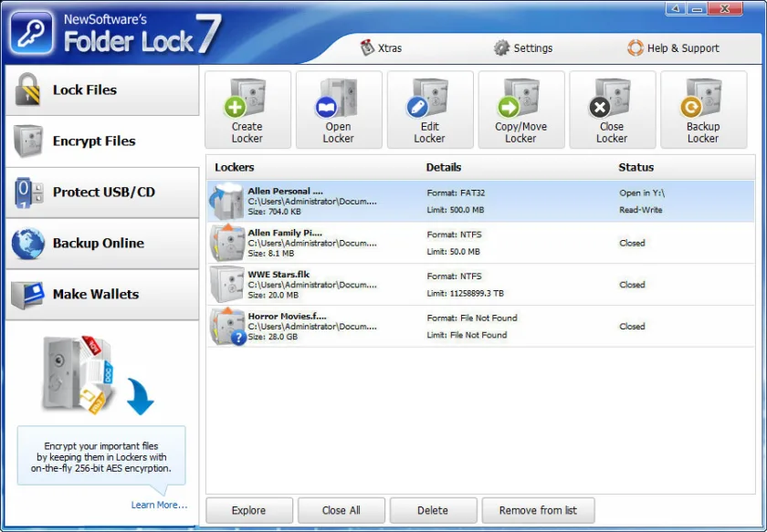The width and height of the screenshot is (767, 532).
Task: Click the Explore button
Action: [x=249, y=510]
